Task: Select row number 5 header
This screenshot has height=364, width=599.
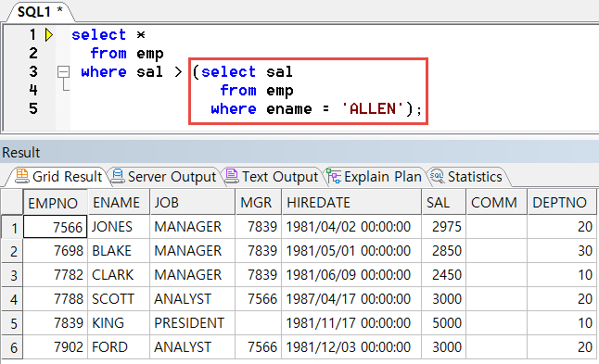Action: click(x=12, y=323)
